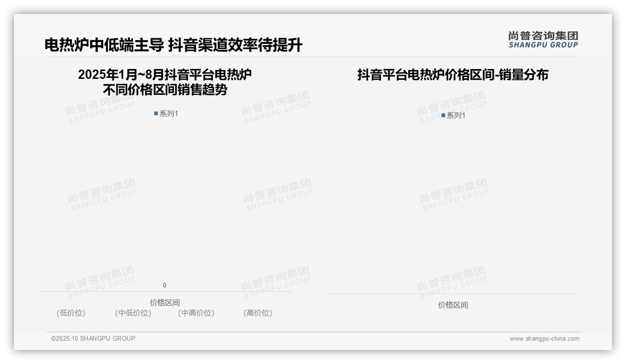
Task: Select the (低价位) axis label
Action: 70,313
